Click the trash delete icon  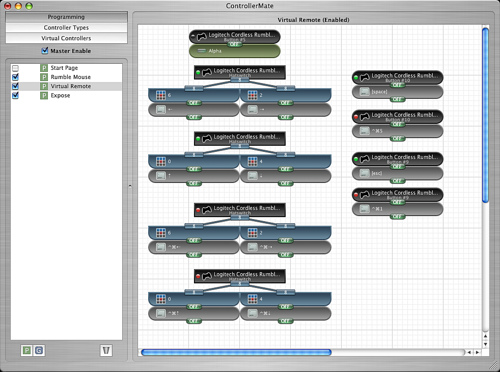coord(106,350)
